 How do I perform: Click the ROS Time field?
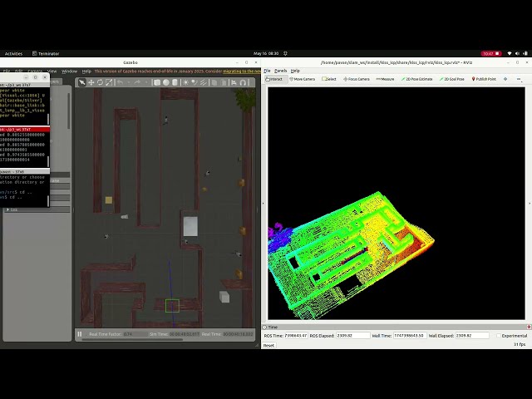click(296, 336)
